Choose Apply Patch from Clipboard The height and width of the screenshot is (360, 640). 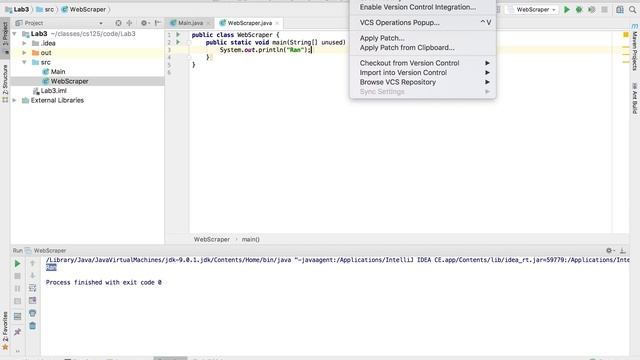(x=423, y=48)
